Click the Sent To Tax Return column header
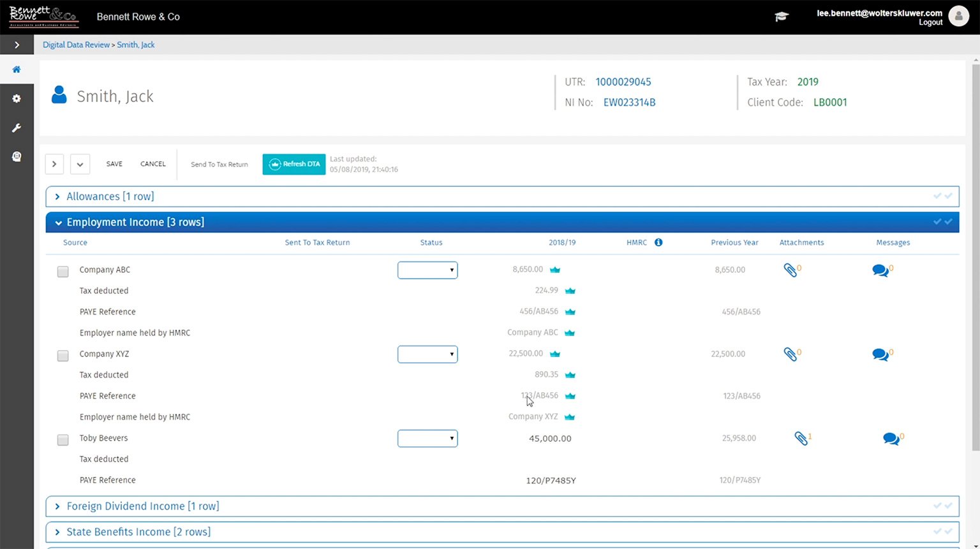 click(317, 242)
